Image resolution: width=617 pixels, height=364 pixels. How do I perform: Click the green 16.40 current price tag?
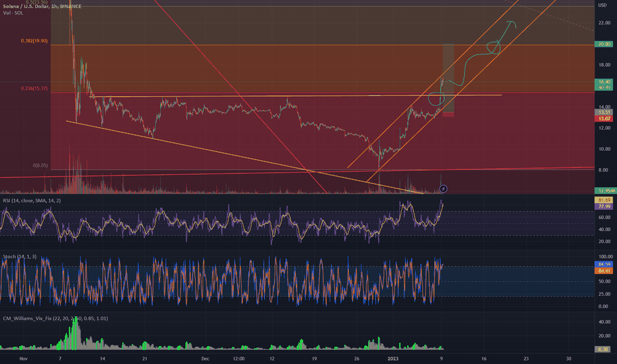coord(604,82)
